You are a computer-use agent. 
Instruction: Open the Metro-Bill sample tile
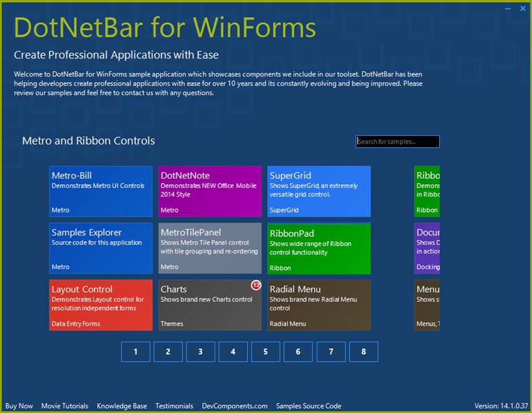click(x=101, y=191)
